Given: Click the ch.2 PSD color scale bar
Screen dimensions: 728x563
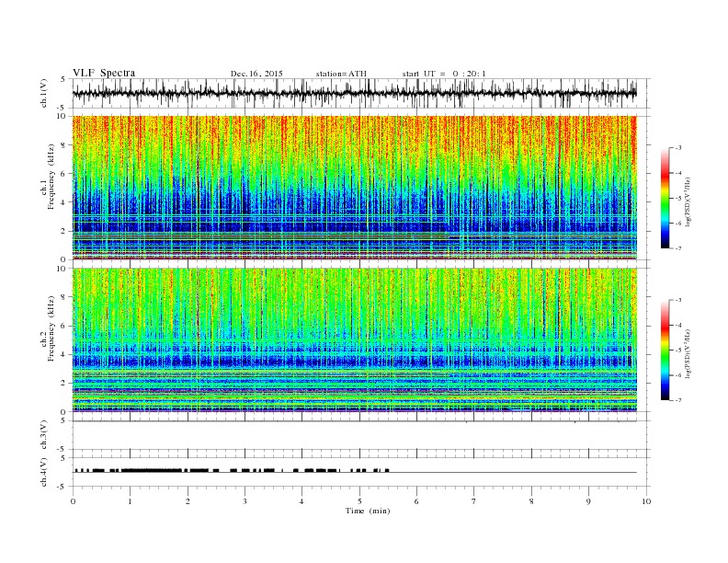Looking at the screenshot, I should (x=665, y=350).
